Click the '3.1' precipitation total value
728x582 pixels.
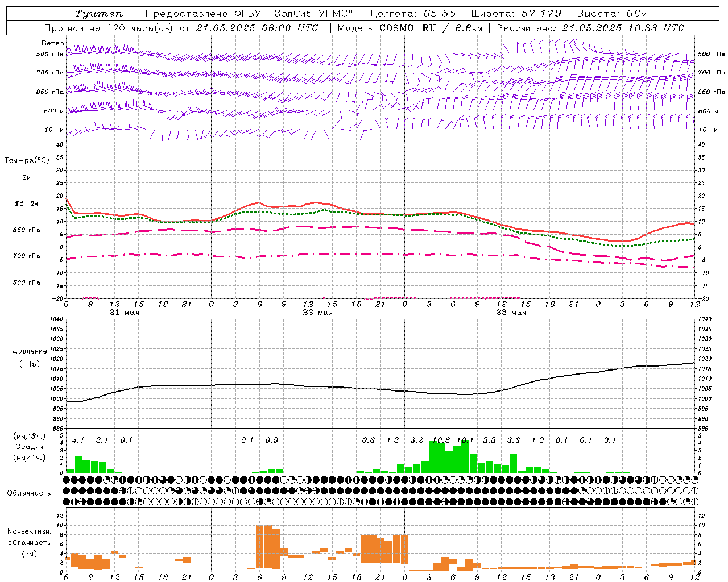click(102, 440)
